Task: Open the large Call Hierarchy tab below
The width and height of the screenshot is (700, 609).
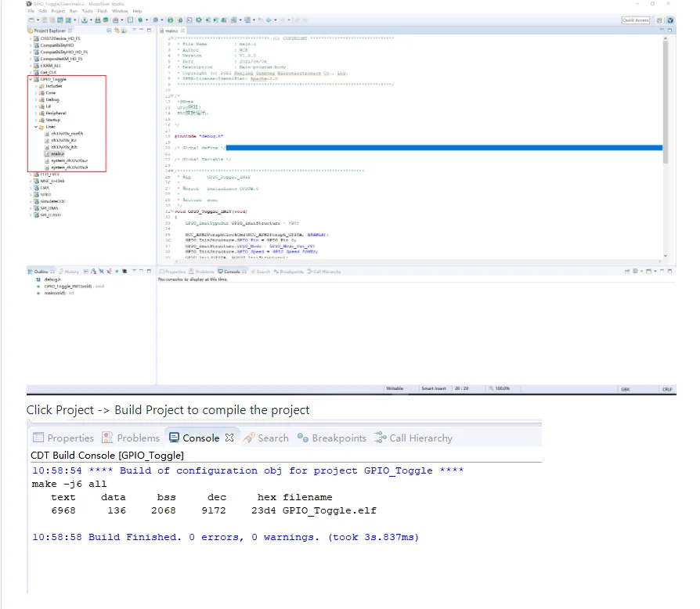Action: point(413,438)
